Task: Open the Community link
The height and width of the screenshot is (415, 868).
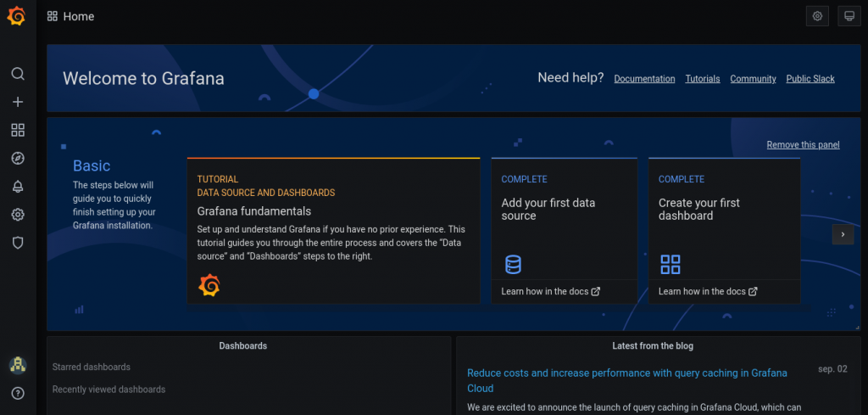Action: point(753,79)
